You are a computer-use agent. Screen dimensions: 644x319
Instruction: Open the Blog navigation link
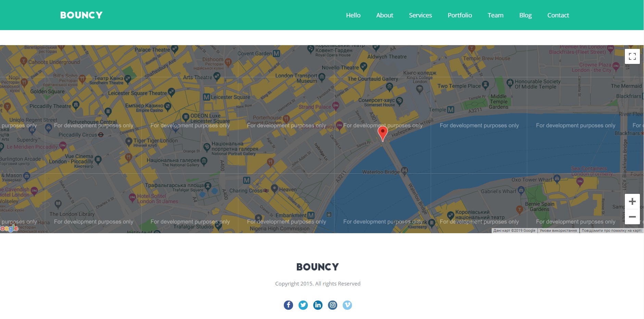coord(525,15)
